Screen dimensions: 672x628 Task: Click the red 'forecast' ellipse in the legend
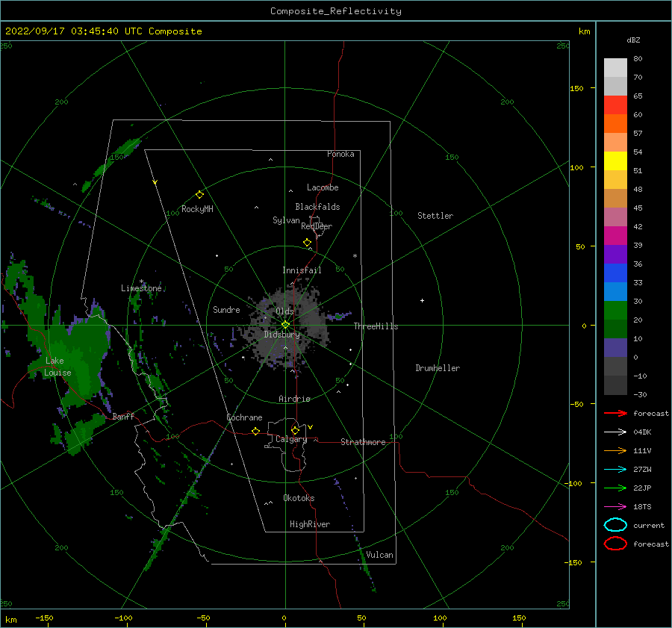(x=615, y=544)
